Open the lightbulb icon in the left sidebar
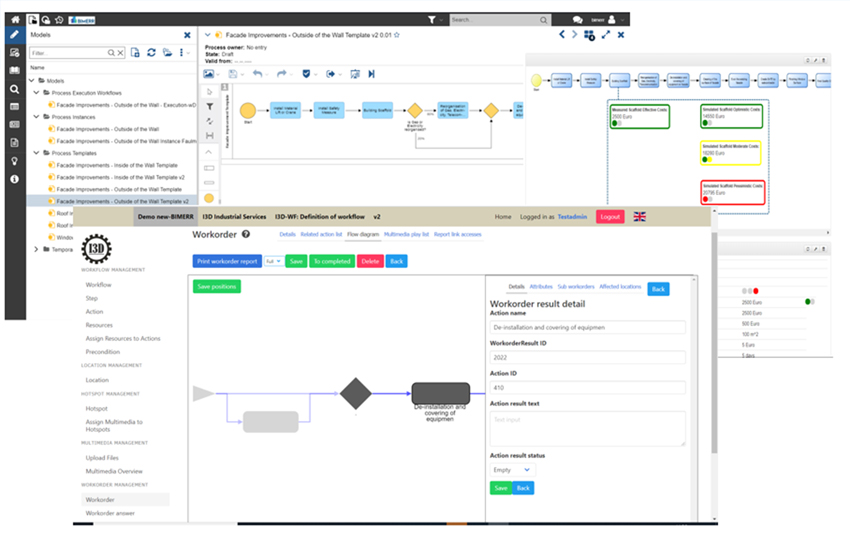This screenshot has width=850, height=538. point(15,161)
